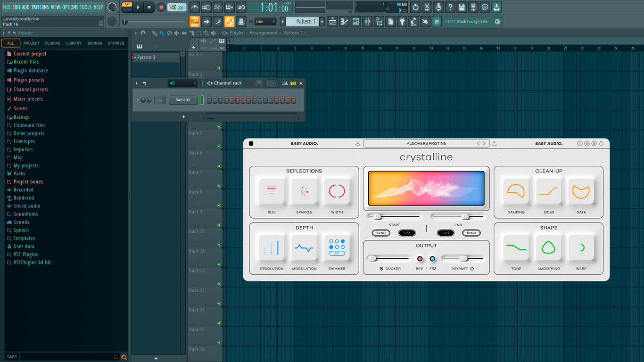644x362 pixels.
Task: Open the channel rack icon in toolbar
Action: 356,22
